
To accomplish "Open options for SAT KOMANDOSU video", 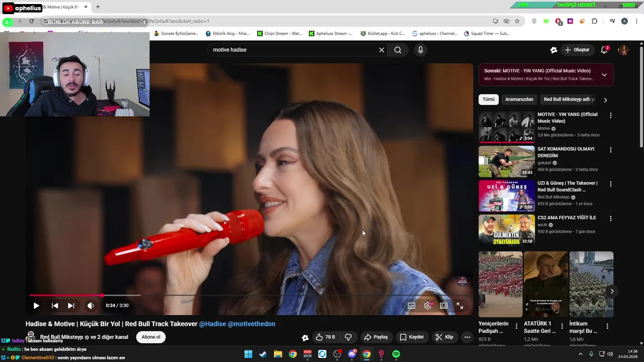I will tap(611, 150).
